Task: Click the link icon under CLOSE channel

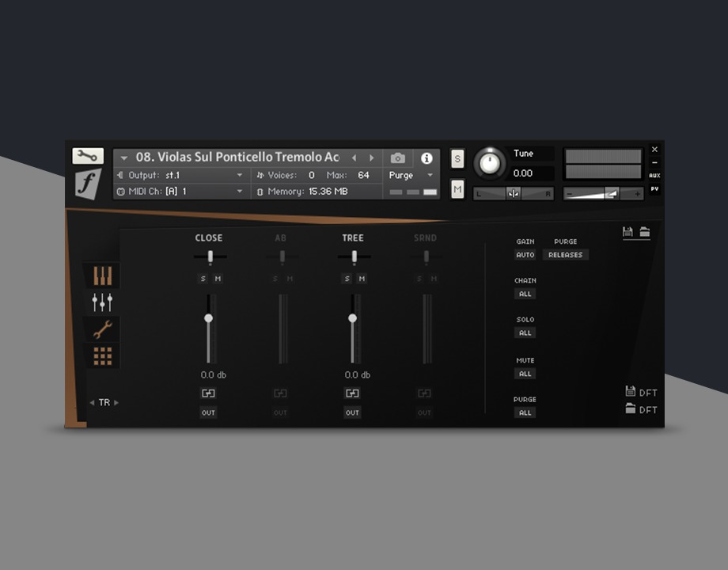Action: (x=208, y=393)
